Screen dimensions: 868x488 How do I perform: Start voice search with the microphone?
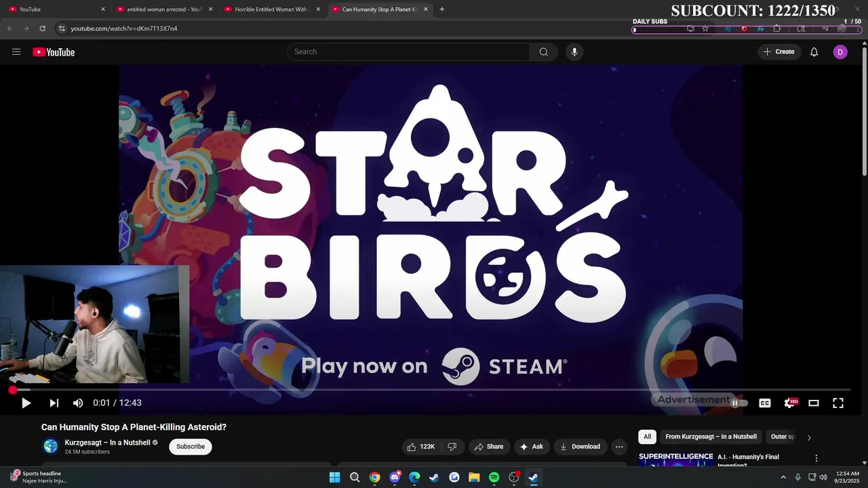[574, 52]
